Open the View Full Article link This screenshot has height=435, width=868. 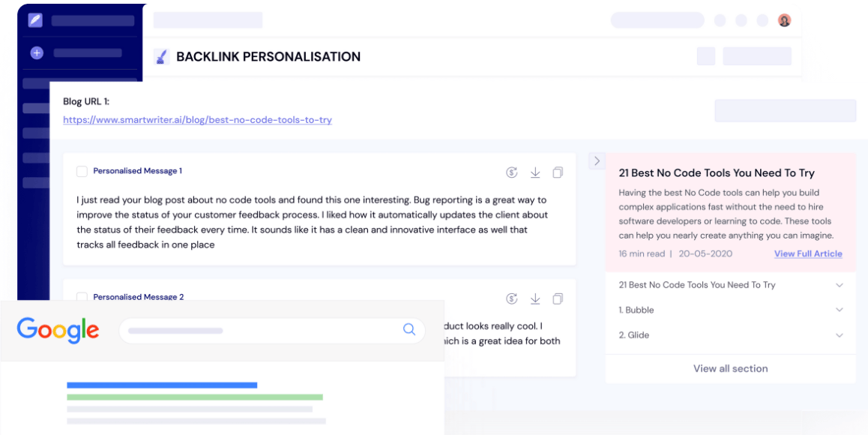tap(808, 253)
